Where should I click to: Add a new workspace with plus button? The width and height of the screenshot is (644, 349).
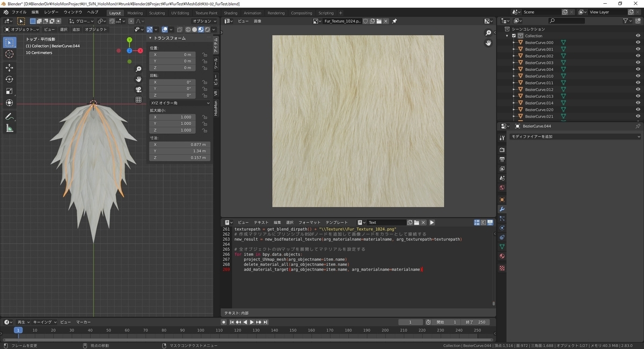341,13
